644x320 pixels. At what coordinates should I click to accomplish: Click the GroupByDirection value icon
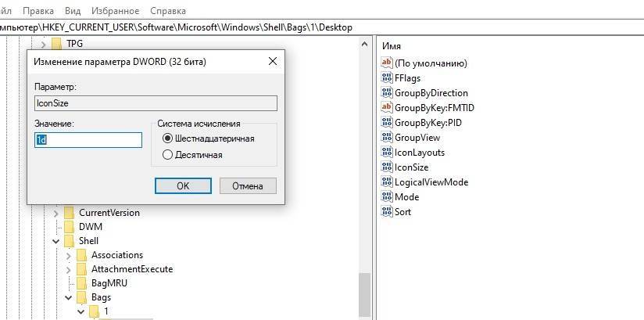[x=387, y=92]
